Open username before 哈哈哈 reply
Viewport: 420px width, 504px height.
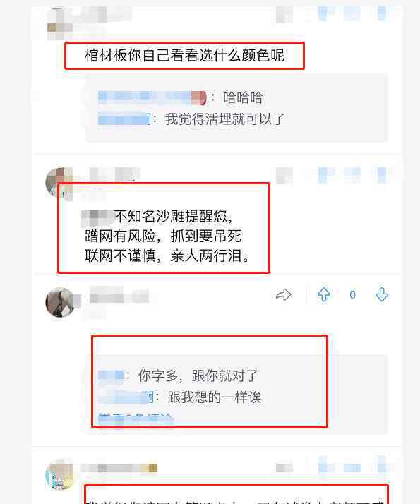[x=152, y=97]
